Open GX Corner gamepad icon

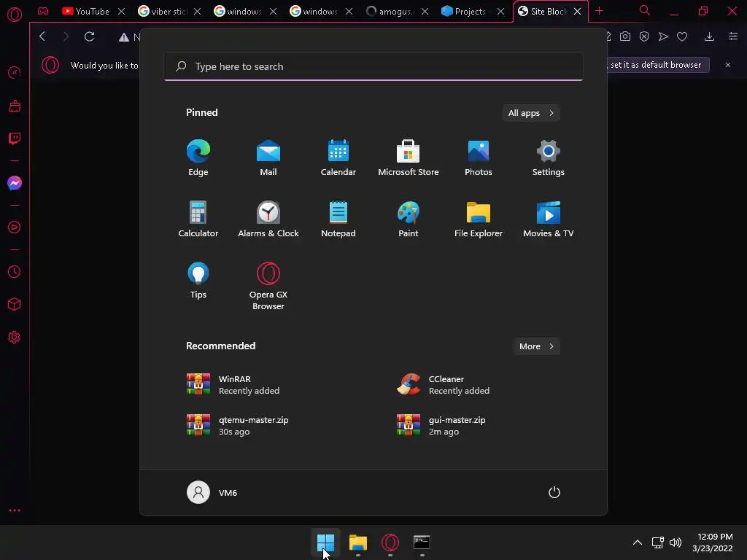(43, 11)
